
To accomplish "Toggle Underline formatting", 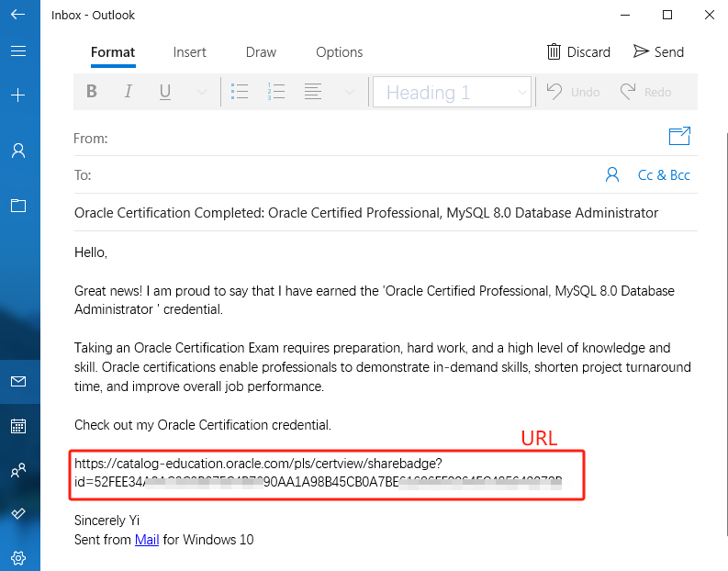I will click(x=165, y=92).
